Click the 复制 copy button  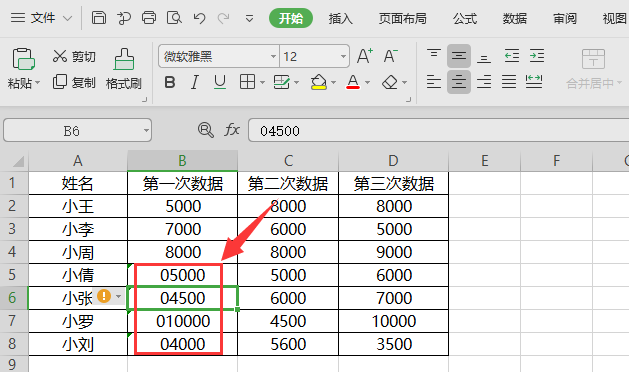[74, 82]
